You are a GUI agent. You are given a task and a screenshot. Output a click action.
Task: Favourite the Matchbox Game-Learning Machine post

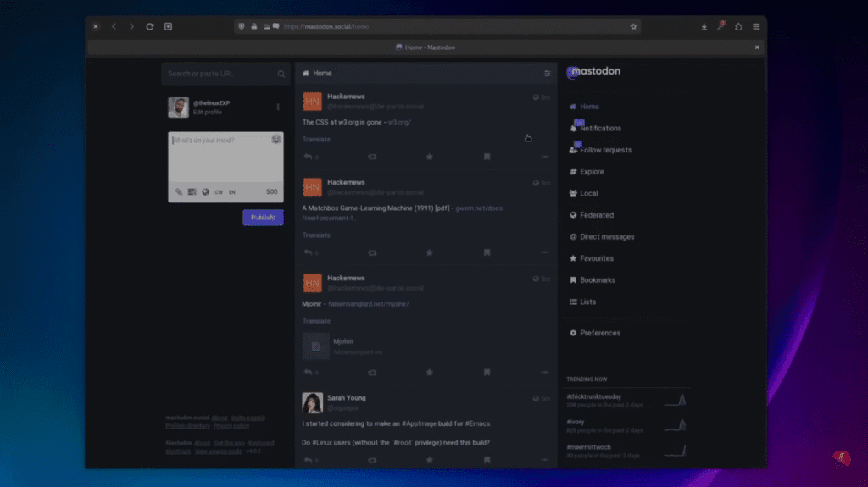coord(430,252)
